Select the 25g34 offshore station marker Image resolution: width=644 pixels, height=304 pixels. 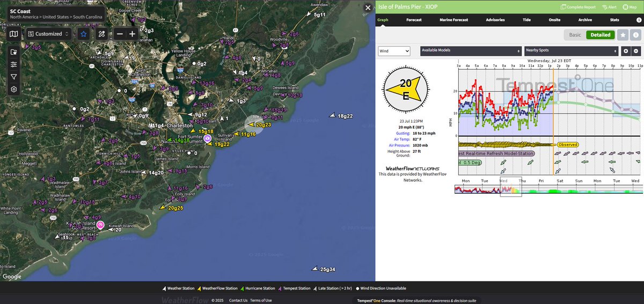pyautogui.click(x=324, y=269)
